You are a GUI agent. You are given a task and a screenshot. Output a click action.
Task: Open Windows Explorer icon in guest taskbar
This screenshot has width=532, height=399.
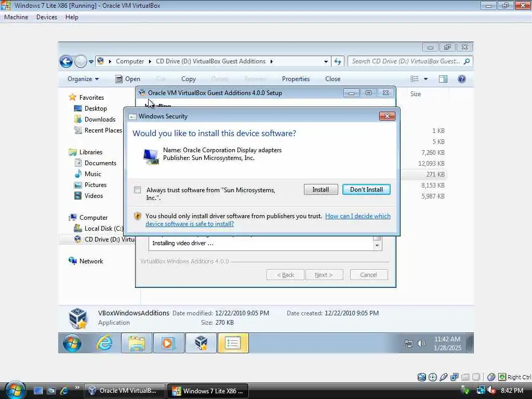click(137, 343)
